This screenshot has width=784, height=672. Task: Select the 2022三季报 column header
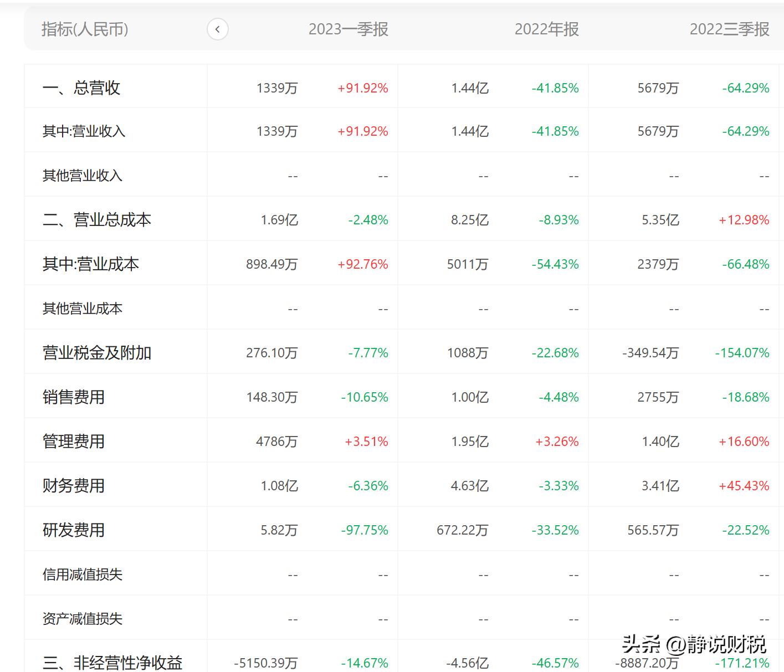click(729, 29)
